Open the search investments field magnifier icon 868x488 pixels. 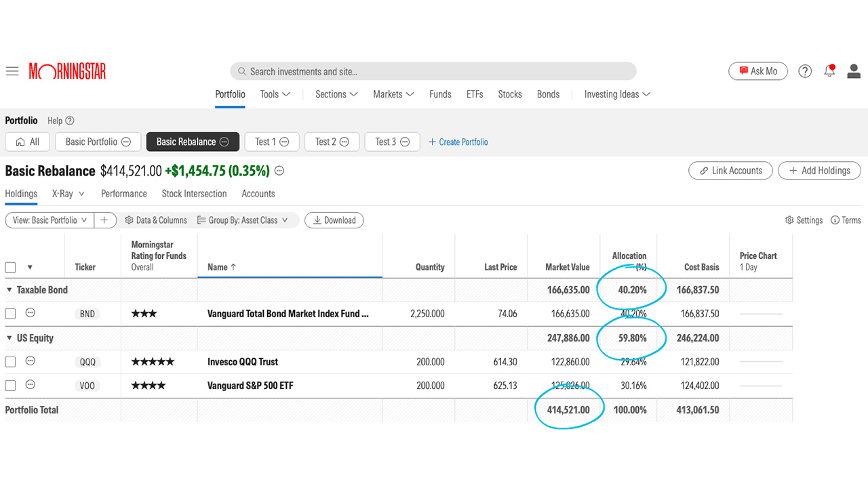coord(242,71)
